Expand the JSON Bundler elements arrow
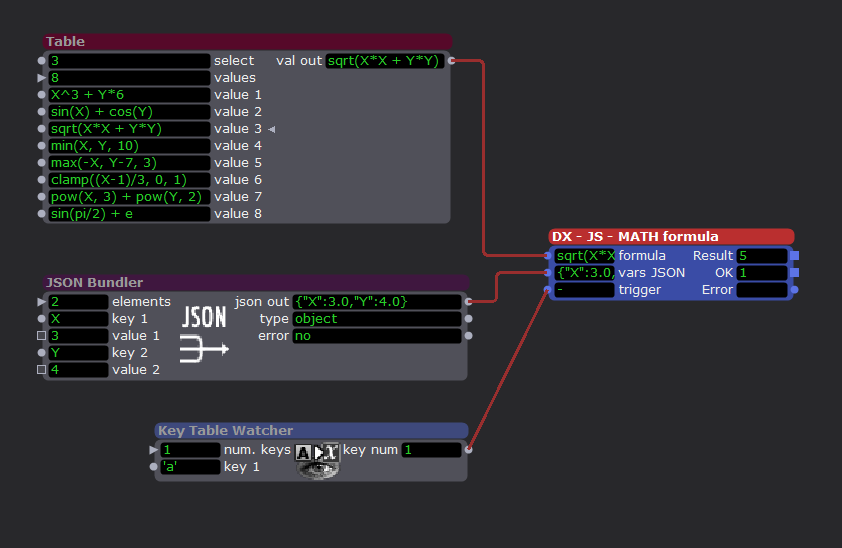 41,302
